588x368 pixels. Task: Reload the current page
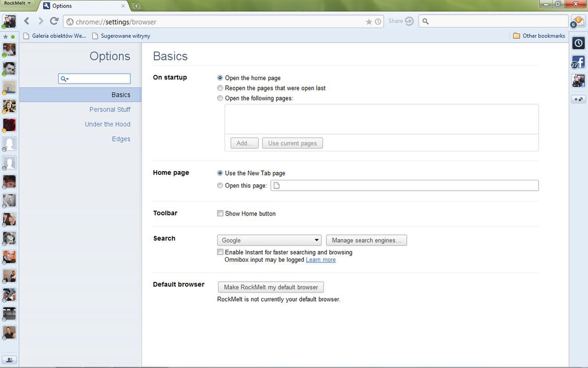[54, 21]
